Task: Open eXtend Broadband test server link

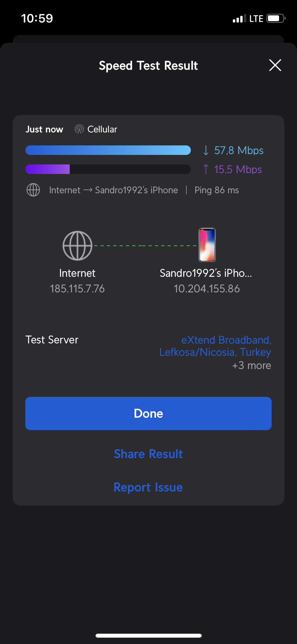Action: 215,346
